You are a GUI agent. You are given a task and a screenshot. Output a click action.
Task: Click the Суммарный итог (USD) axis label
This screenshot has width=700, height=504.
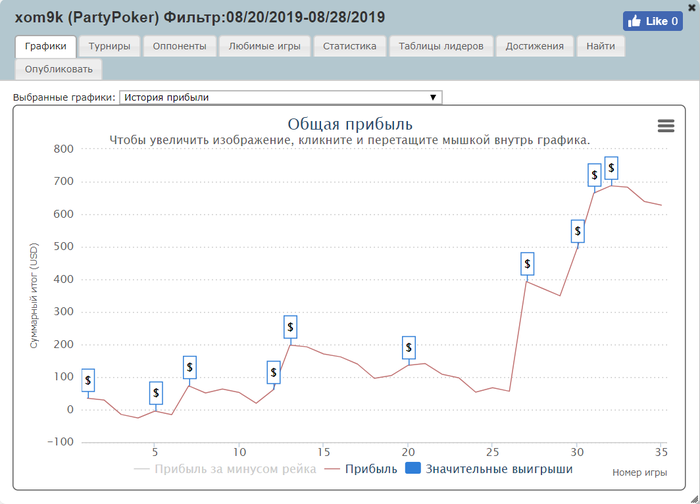coord(34,296)
